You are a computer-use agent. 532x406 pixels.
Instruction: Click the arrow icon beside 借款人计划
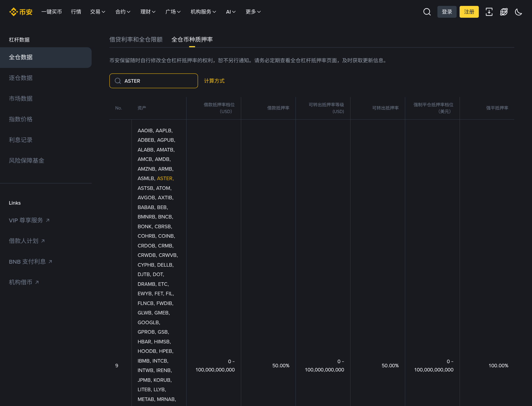[43, 241]
